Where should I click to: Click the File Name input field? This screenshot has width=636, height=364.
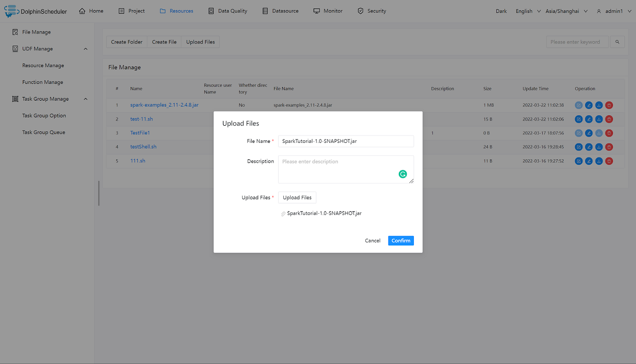[x=346, y=141]
